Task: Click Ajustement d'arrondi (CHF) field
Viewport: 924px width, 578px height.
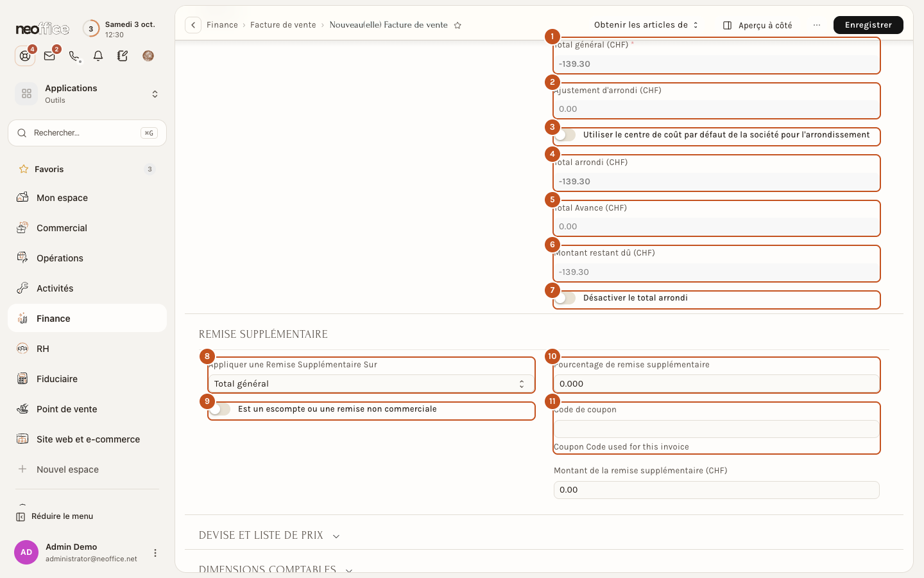Action: tap(716, 109)
